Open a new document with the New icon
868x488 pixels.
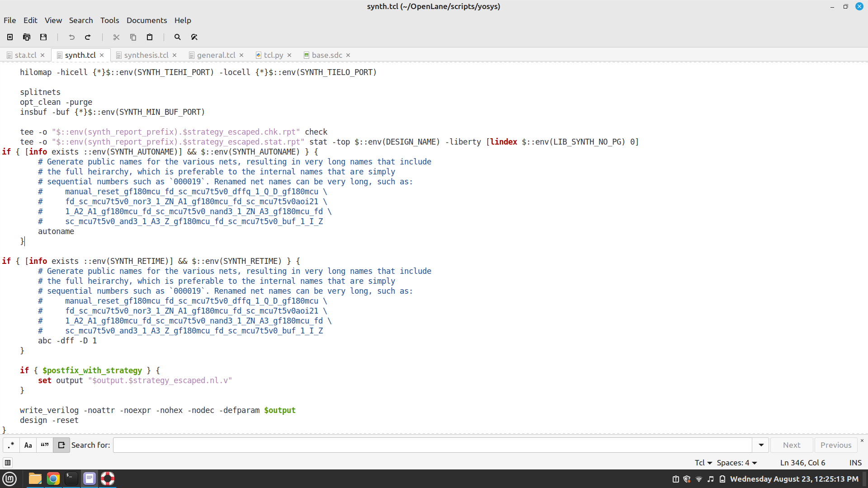pyautogui.click(x=9, y=37)
